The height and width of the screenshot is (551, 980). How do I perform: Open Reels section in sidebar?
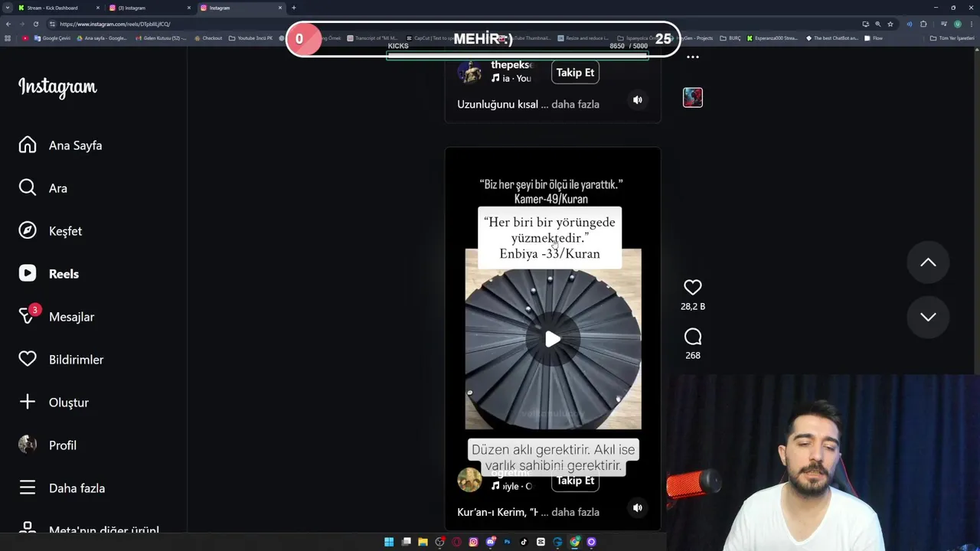tap(49, 274)
